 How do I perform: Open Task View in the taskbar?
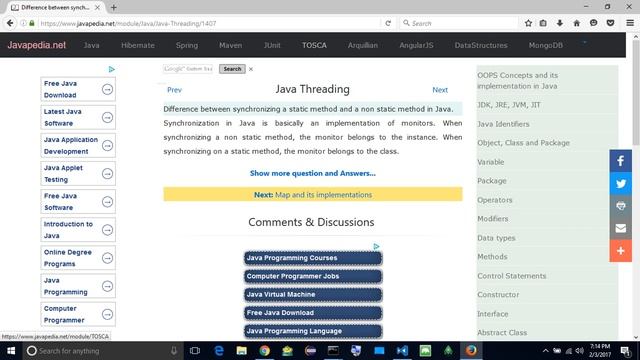195,351
